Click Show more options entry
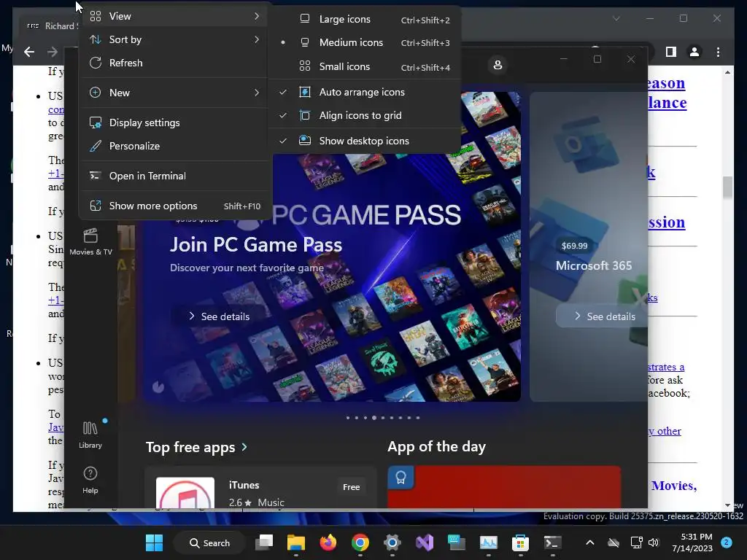The height and width of the screenshot is (560, 747). (x=175, y=206)
